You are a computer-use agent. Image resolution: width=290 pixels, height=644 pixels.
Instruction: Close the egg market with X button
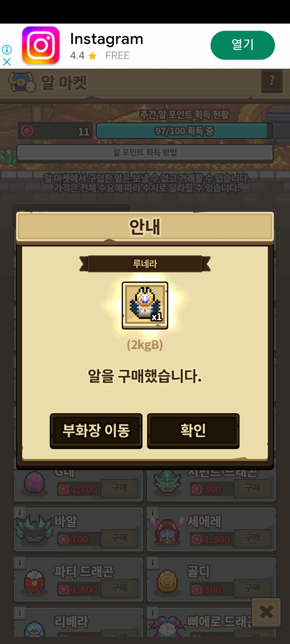tap(266, 612)
